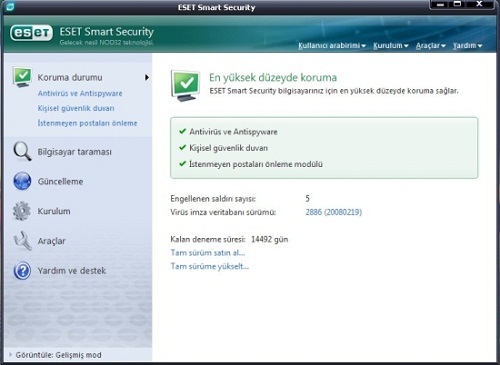
Task: Open Kişisel güvenlik duvarı sidebar link
Action: (x=76, y=108)
